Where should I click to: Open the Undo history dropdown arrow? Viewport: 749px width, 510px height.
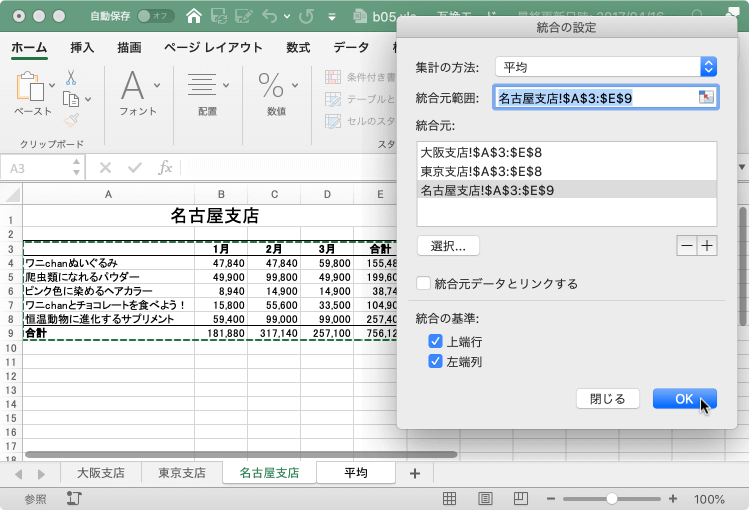287,16
